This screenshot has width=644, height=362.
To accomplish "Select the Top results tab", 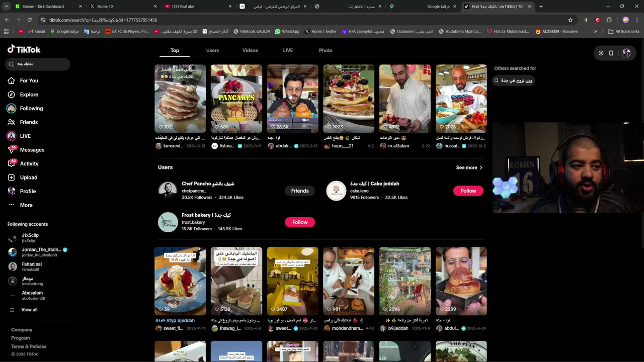I will click(175, 50).
